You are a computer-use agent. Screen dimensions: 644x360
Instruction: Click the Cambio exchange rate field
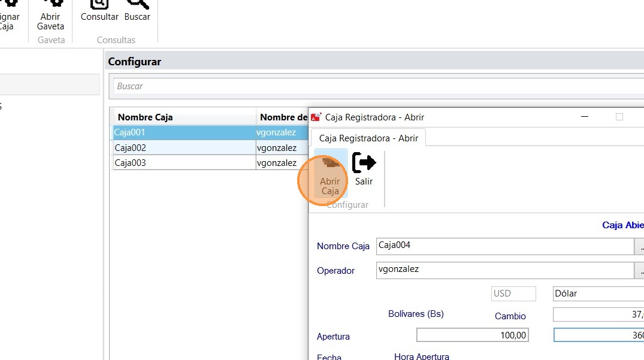tap(598, 314)
